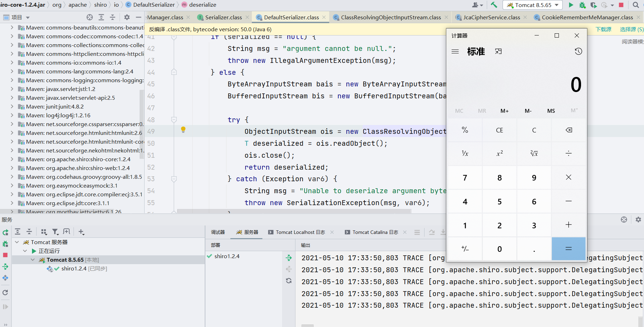Click the calculator plus key

click(x=569, y=225)
